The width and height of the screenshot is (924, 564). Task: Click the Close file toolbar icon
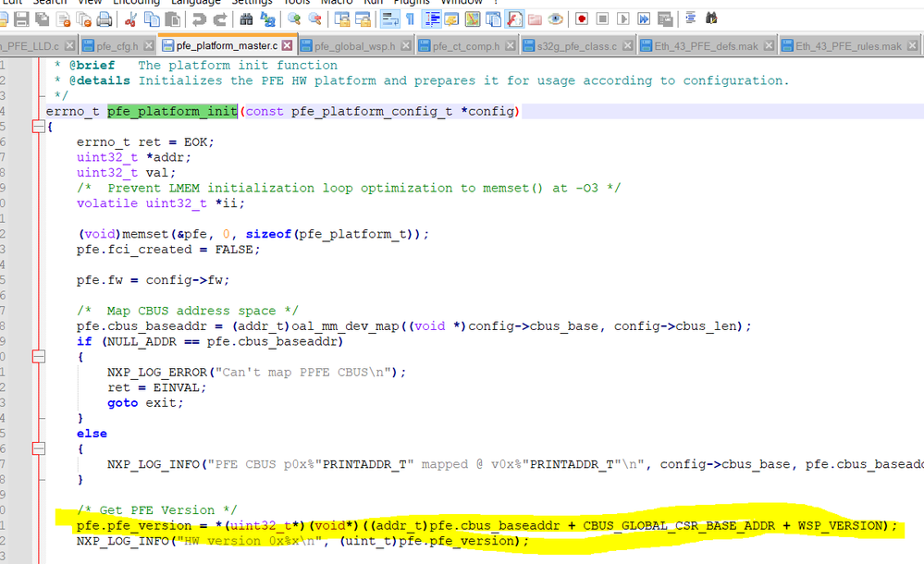(64, 19)
